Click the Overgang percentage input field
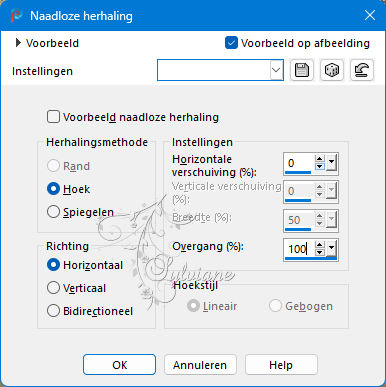386x387 pixels. [299, 249]
